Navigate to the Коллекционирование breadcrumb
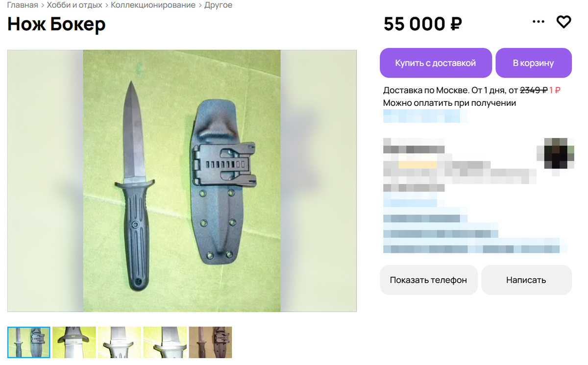This screenshot has height=365, width=588. click(x=153, y=5)
